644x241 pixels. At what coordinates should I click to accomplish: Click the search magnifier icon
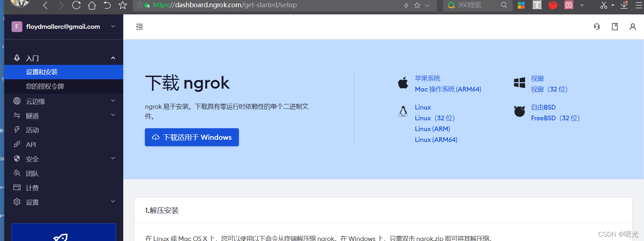pyautogui.click(x=504, y=5)
